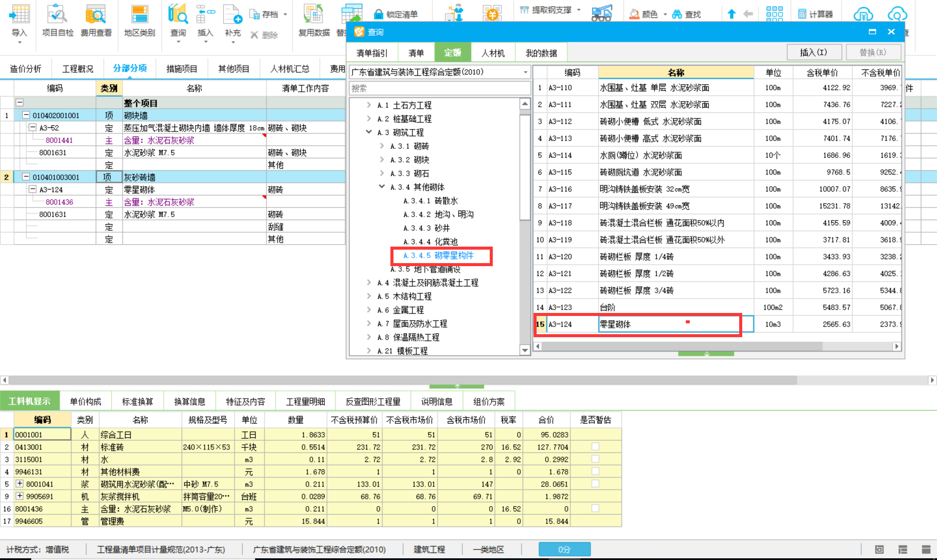
Task: Open the 标准换算 bottom tab
Action: (138, 401)
